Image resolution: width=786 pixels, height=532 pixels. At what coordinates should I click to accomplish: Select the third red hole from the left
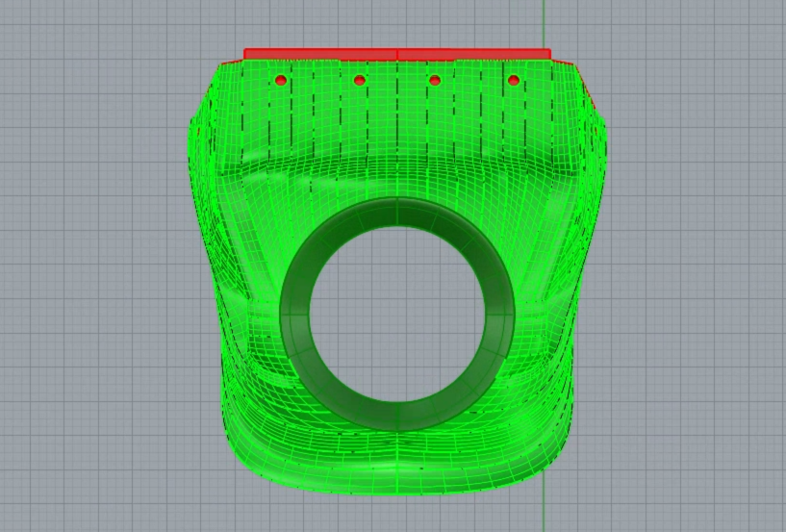pyautogui.click(x=435, y=80)
